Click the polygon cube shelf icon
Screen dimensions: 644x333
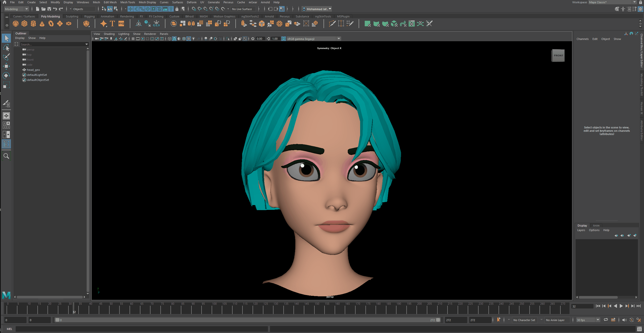click(x=24, y=24)
